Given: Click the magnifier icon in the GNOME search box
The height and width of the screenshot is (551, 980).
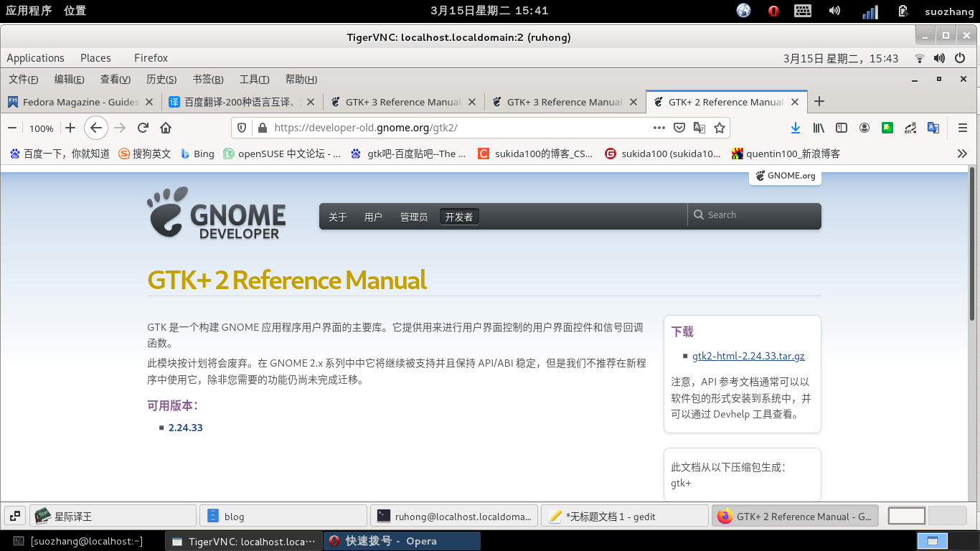Looking at the screenshot, I should click(x=699, y=215).
